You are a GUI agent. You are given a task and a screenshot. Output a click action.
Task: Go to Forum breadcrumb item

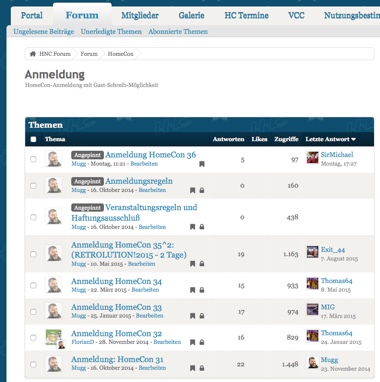[x=89, y=54]
